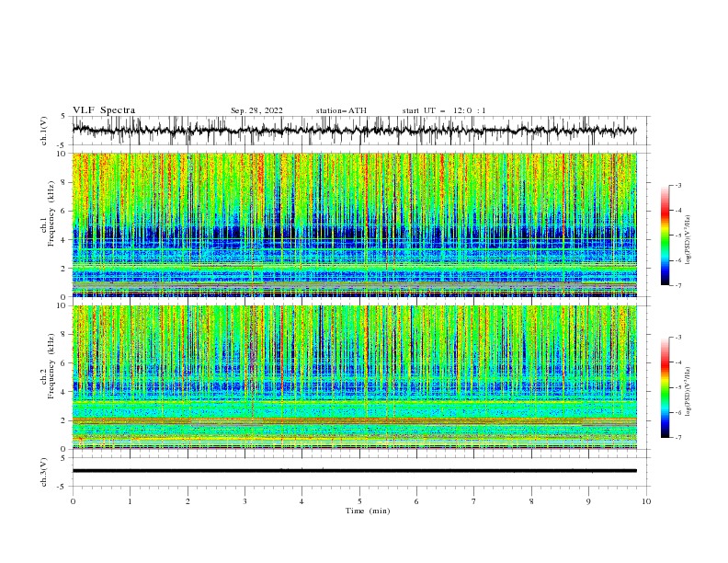Click the "VLF Spectra" plot title
Viewport: 728px width, 563px height.
pyautogui.click(x=104, y=110)
